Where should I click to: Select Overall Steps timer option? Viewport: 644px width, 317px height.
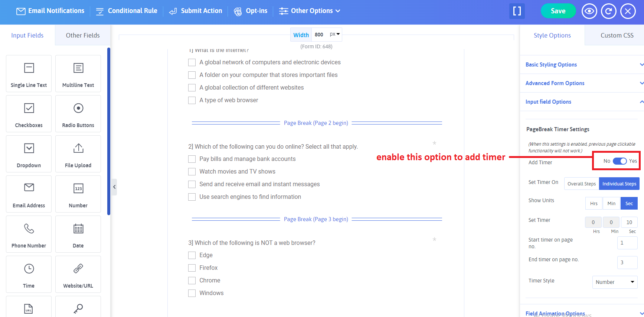(x=581, y=184)
